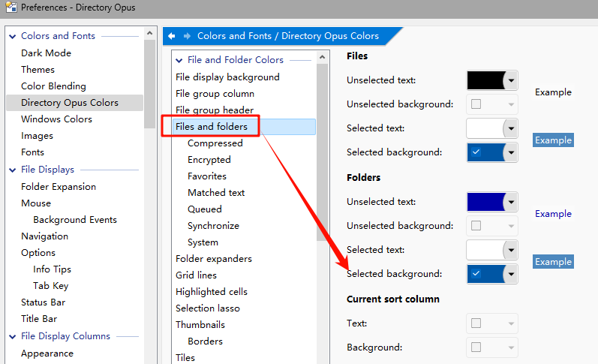Open Folder Expansion settings
598x364 pixels.
coord(59,187)
